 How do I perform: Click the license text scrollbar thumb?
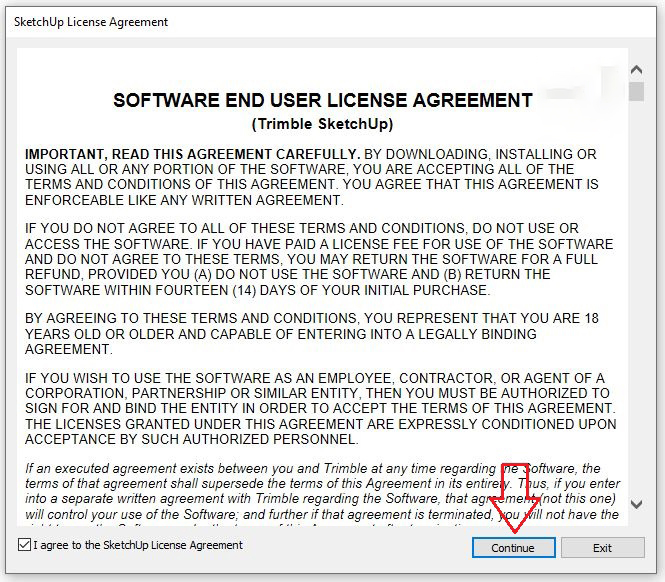pyautogui.click(x=636, y=92)
